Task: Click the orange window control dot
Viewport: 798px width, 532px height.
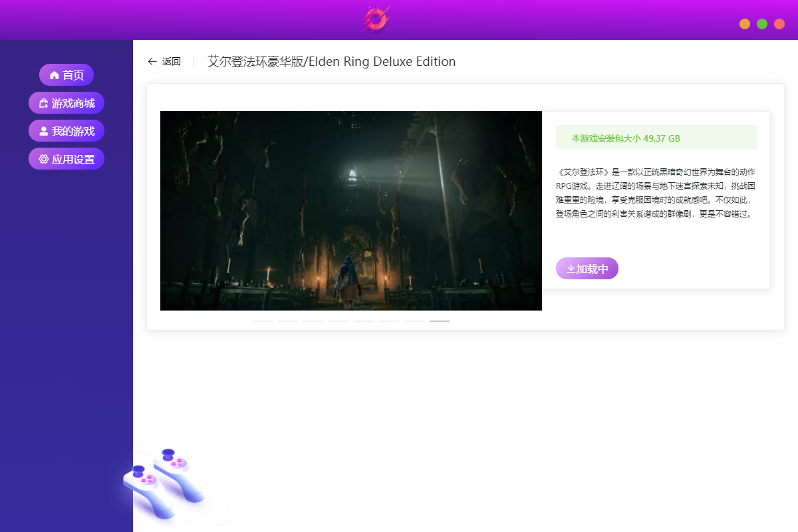Action: (745, 24)
